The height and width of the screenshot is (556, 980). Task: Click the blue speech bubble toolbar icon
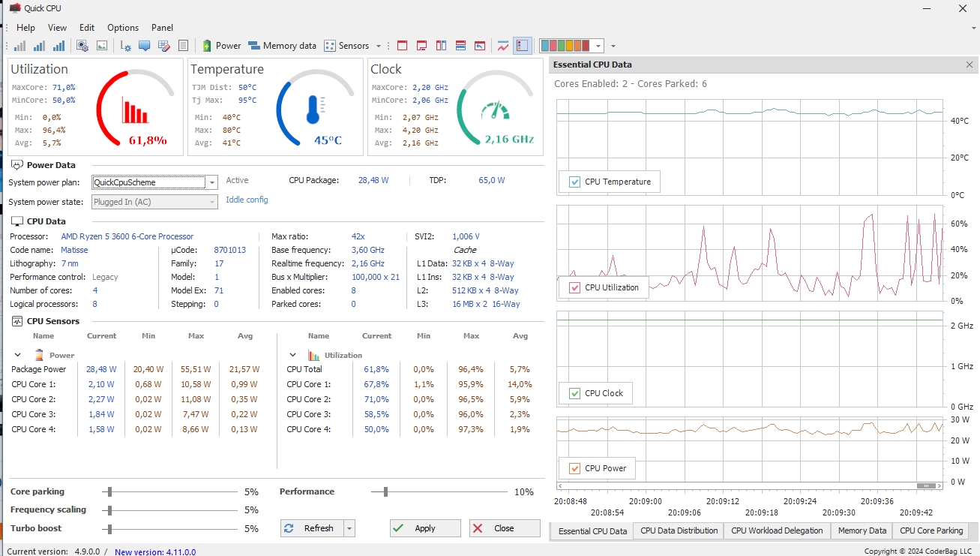coord(144,46)
